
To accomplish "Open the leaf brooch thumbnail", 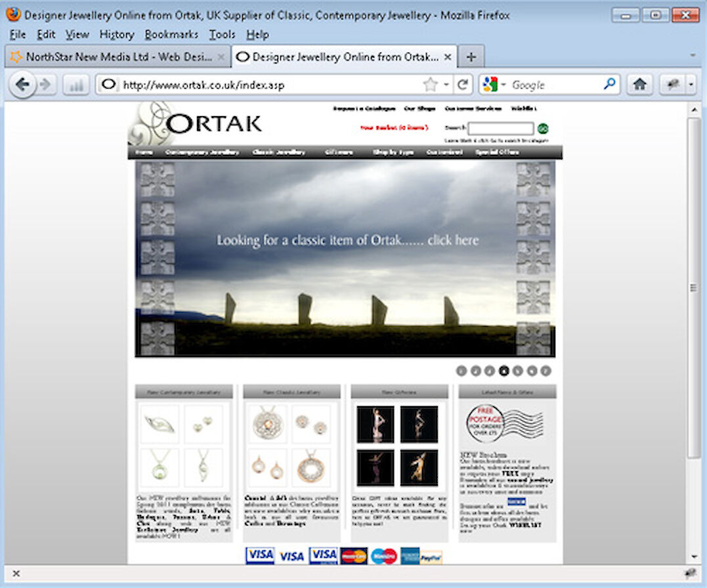I will click(x=159, y=425).
